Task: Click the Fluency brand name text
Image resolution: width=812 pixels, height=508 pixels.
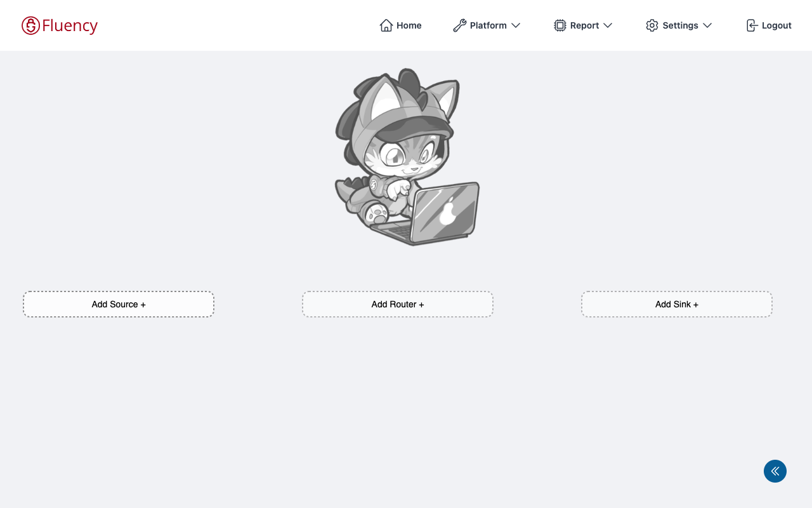Action: pos(70,25)
